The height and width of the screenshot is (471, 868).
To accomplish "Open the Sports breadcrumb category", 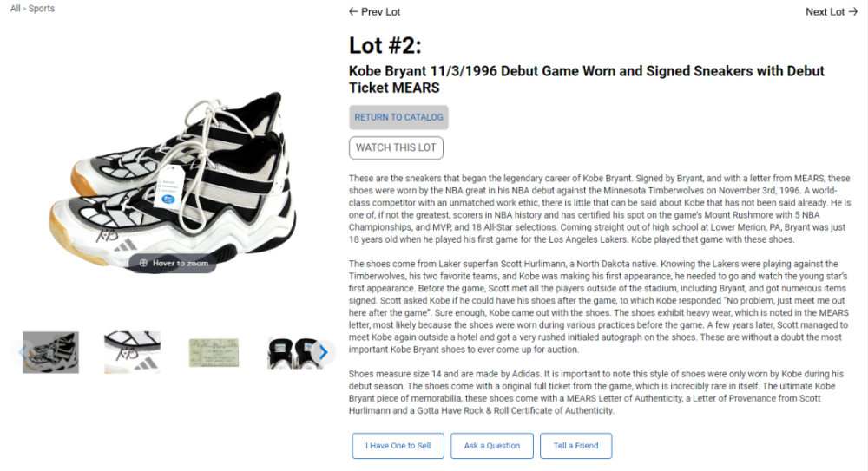I will point(42,9).
